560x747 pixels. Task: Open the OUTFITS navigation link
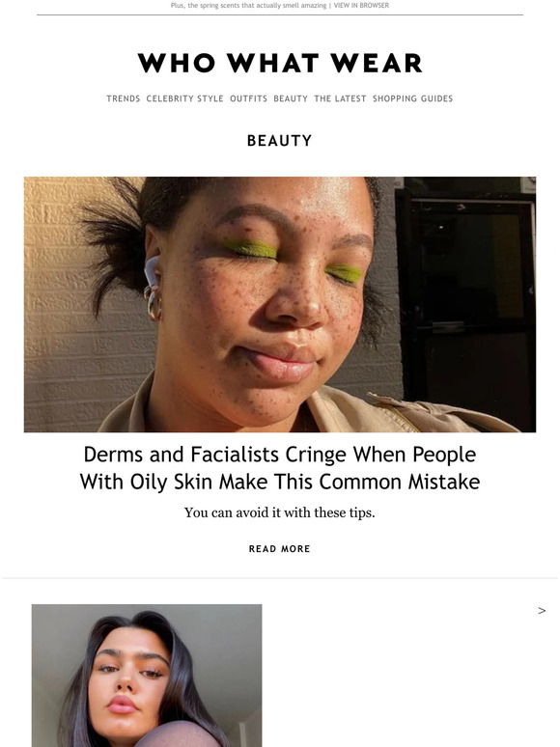pyautogui.click(x=249, y=98)
